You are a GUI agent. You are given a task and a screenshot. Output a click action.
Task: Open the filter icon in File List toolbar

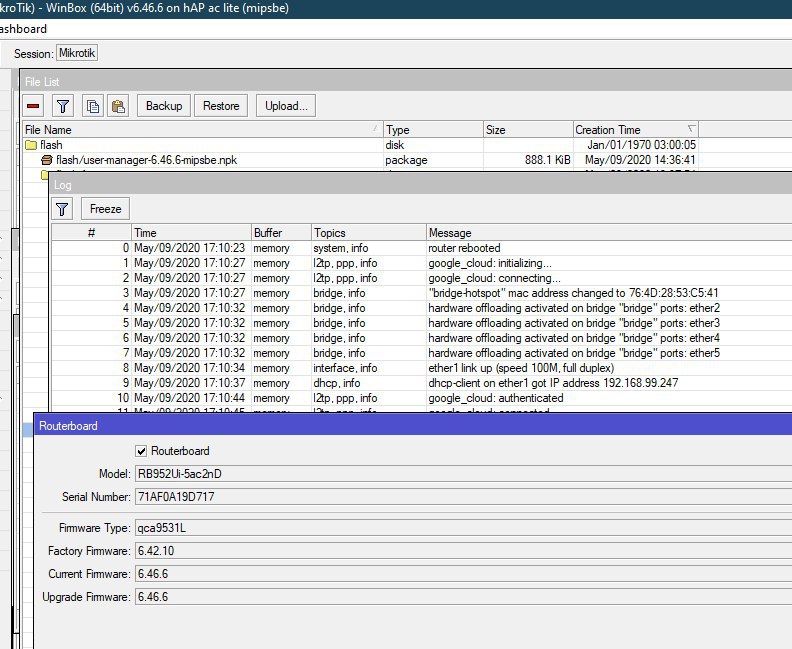63,106
